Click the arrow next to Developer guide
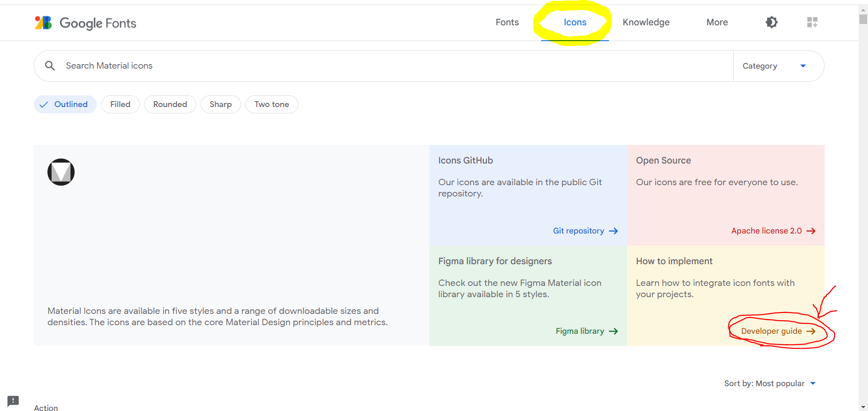 click(811, 331)
